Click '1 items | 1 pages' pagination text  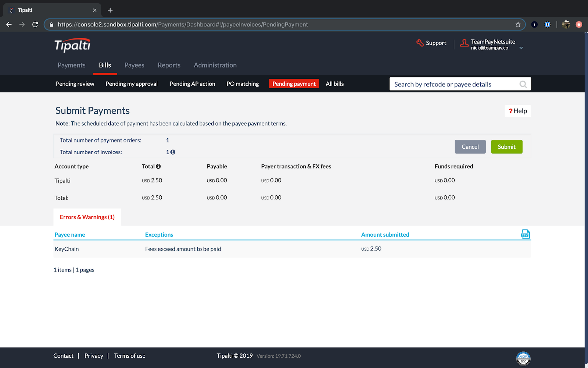coord(74,270)
